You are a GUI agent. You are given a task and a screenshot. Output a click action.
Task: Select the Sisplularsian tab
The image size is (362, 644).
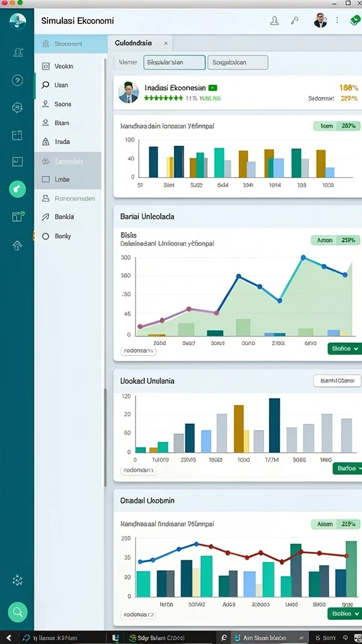174,62
